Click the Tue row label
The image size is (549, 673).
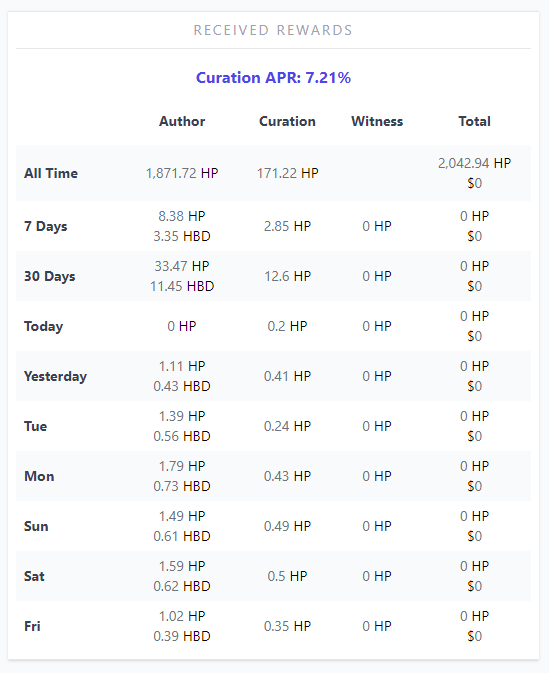coord(36,426)
